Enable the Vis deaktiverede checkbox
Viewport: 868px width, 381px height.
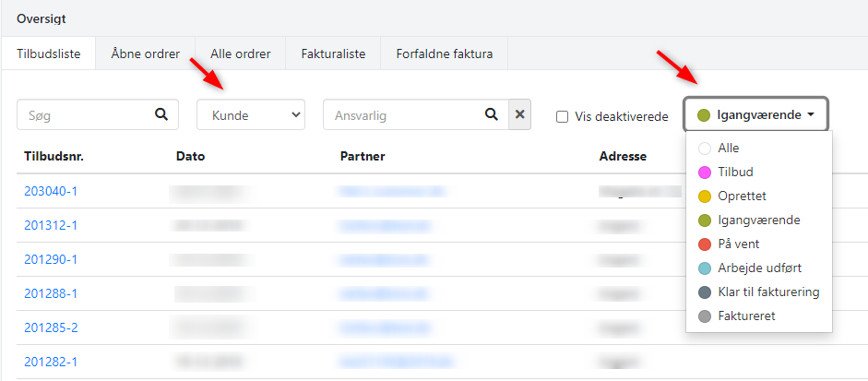pyautogui.click(x=562, y=116)
